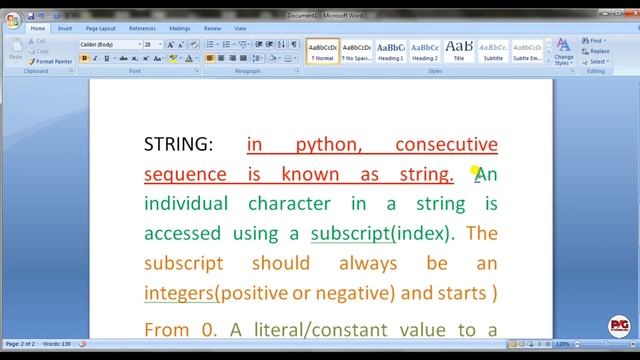The width and height of the screenshot is (640, 360).
Task: Grow the font size
Action: [171, 44]
